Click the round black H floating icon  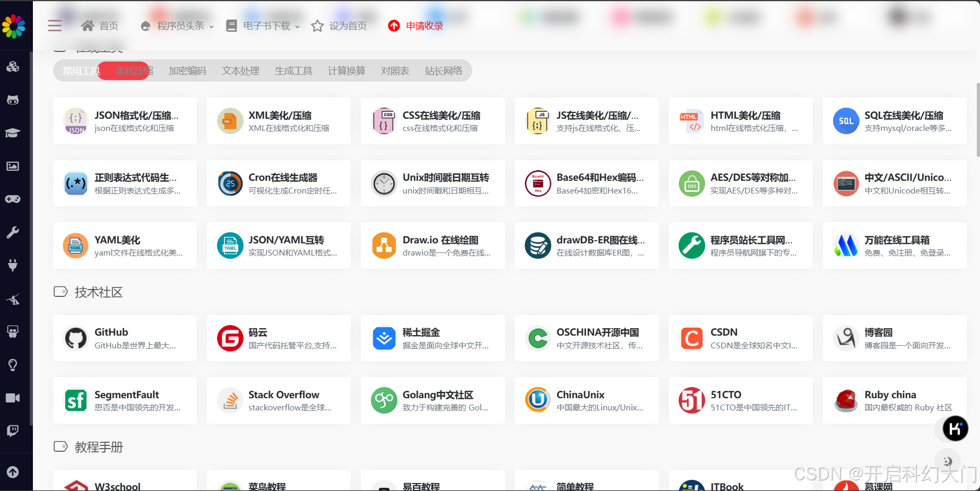956,428
